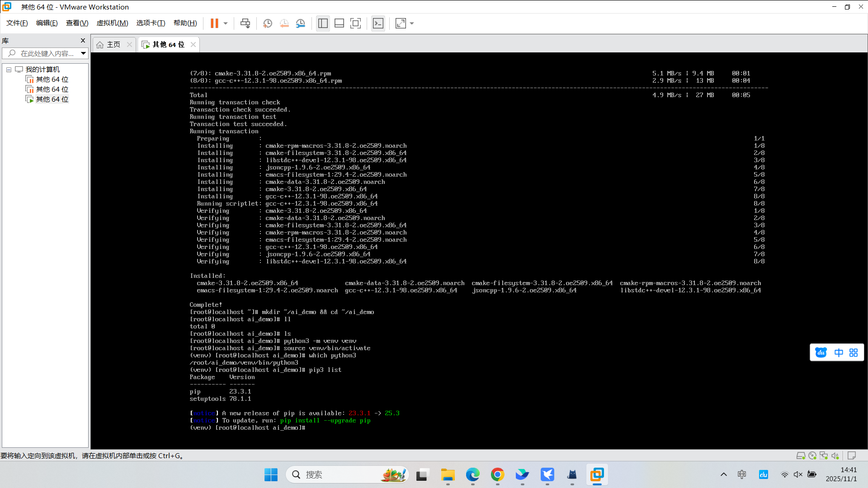Toggle the thumbnail bar view button
Image resolution: width=868 pixels, height=488 pixels.
(339, 23)
